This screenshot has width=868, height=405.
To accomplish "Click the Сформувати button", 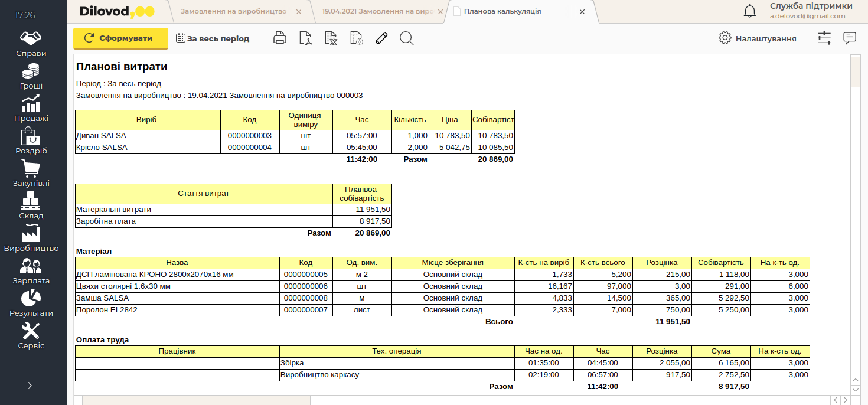I will (120, 38).
